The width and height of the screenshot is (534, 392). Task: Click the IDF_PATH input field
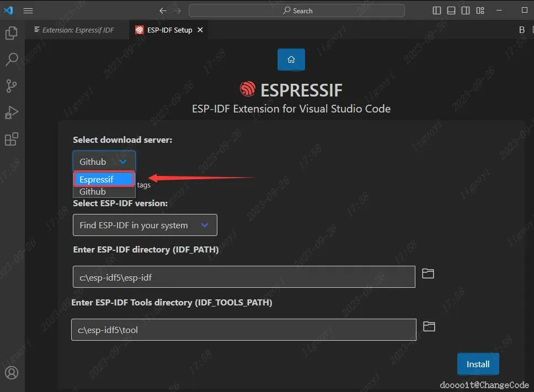(x=244, y=277)
